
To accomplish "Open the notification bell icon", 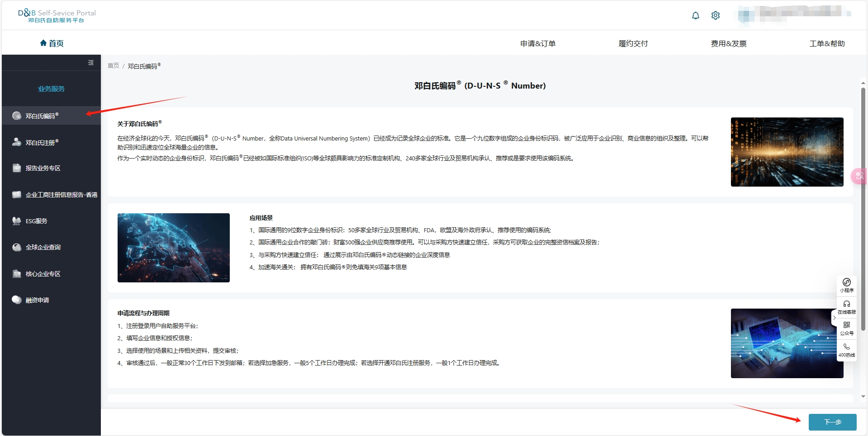I will pyautogui.click(x=696, y=15).
